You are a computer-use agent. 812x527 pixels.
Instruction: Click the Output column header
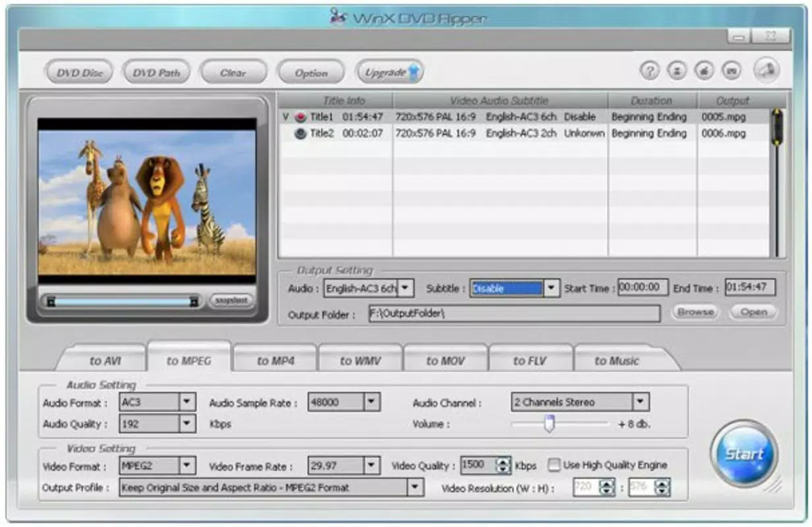[733, 101]
